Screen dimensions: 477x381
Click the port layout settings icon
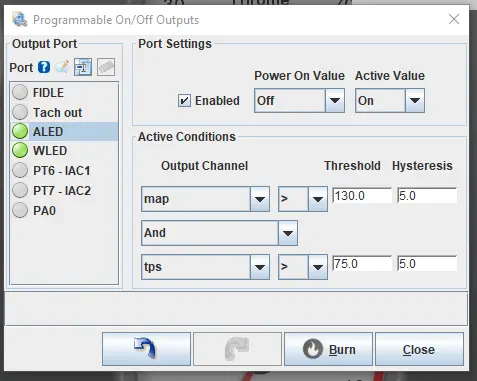tap(83, 67)
